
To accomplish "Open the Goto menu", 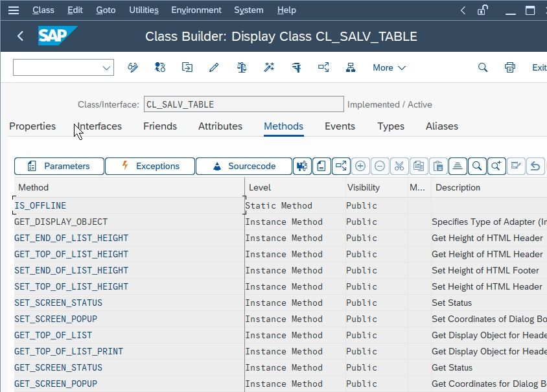I will [x=106, y=10].
